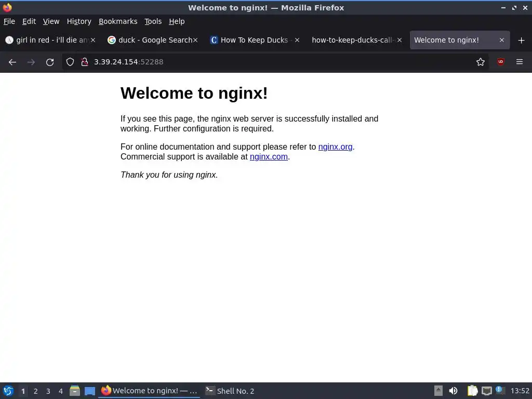Follow the nginx.com link
Viewport: 532px width, 399px height.
(x=269, y=157)
